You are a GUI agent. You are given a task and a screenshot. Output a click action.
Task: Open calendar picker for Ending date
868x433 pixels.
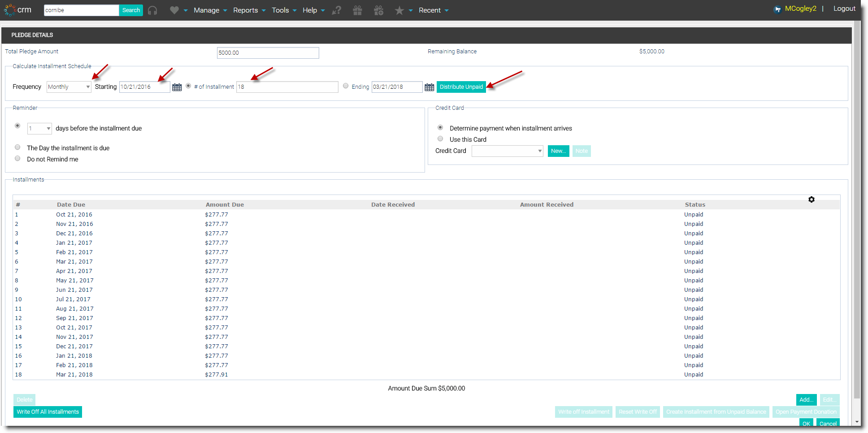[430, 87]
